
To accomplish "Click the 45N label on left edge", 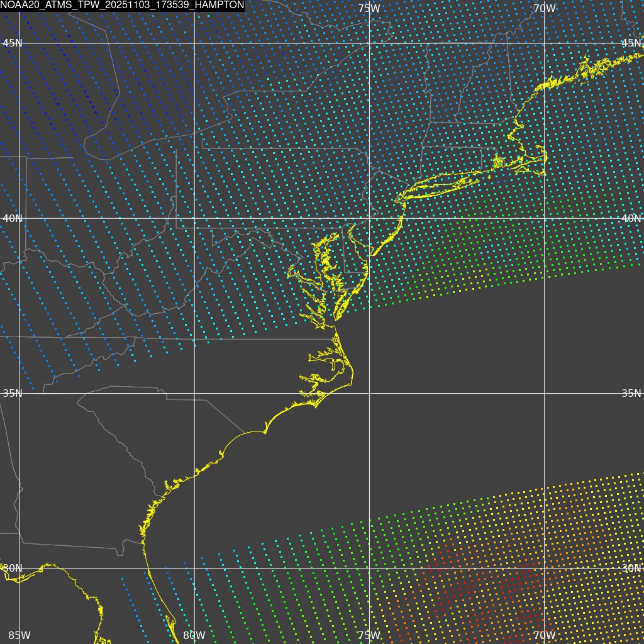I will point(12,43).
